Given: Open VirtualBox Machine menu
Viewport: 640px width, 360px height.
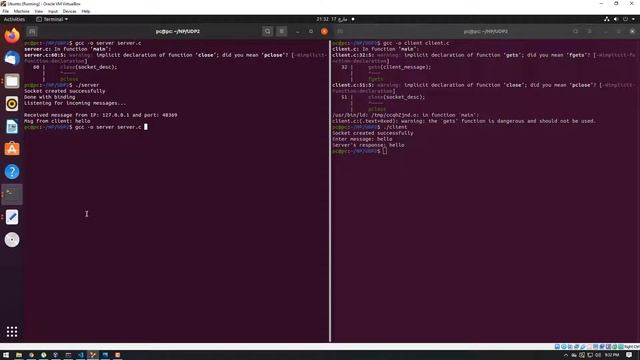Looking at the screenshot, I should tap(21, 11).
